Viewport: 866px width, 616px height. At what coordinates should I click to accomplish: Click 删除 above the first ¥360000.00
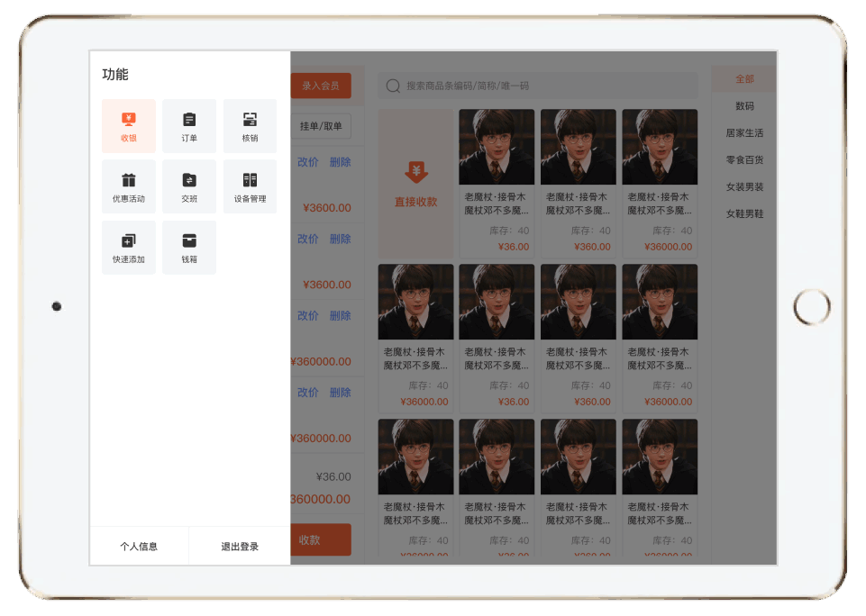coord(341,316)
